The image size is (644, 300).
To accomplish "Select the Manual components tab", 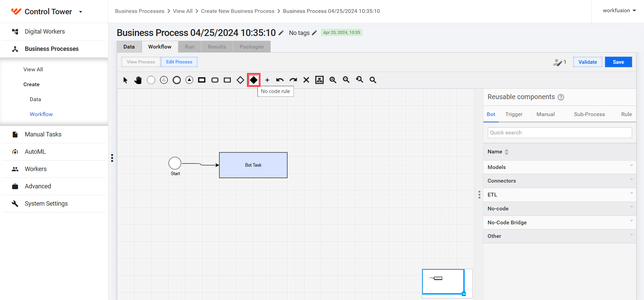I will point(545,114).
